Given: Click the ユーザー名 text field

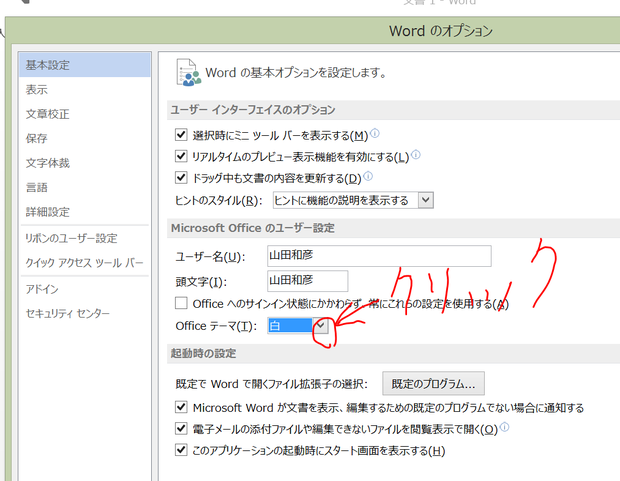Looking at the screenshot, I should (379, 256).
